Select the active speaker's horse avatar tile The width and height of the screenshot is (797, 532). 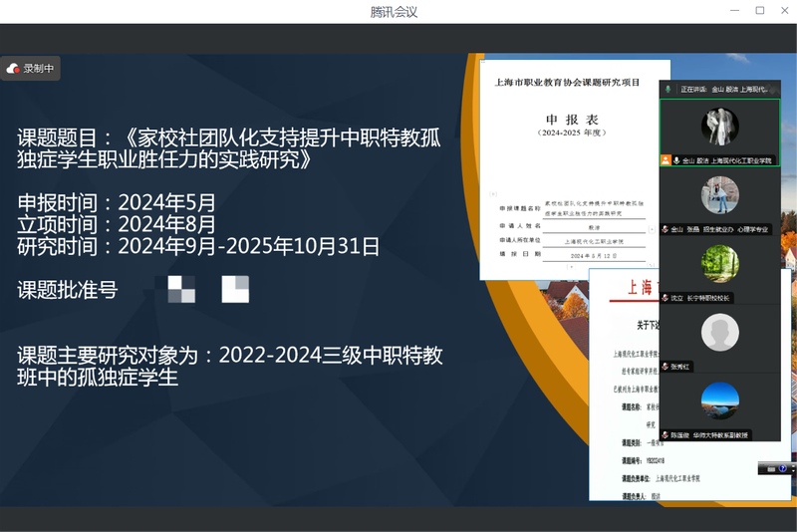[x=719, y=126]
